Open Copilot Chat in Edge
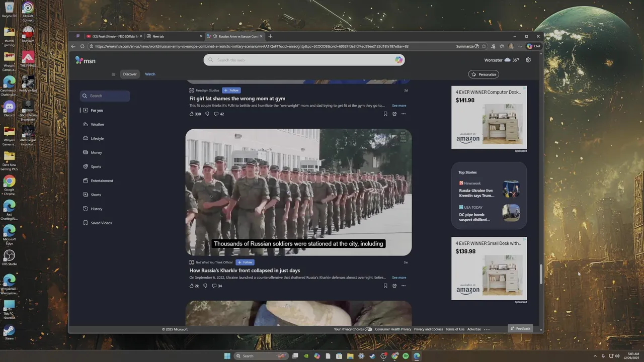This screenshot has height=362, width=644. coord(534,46)
